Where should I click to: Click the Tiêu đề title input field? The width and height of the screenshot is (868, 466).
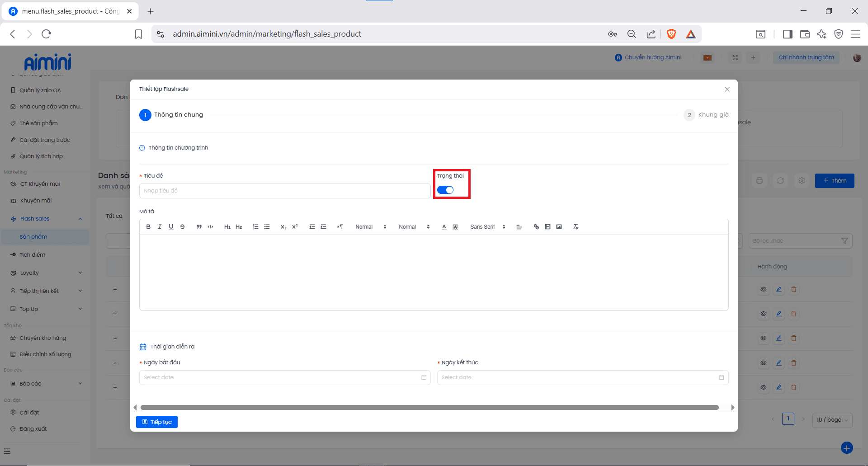point(284,191)
